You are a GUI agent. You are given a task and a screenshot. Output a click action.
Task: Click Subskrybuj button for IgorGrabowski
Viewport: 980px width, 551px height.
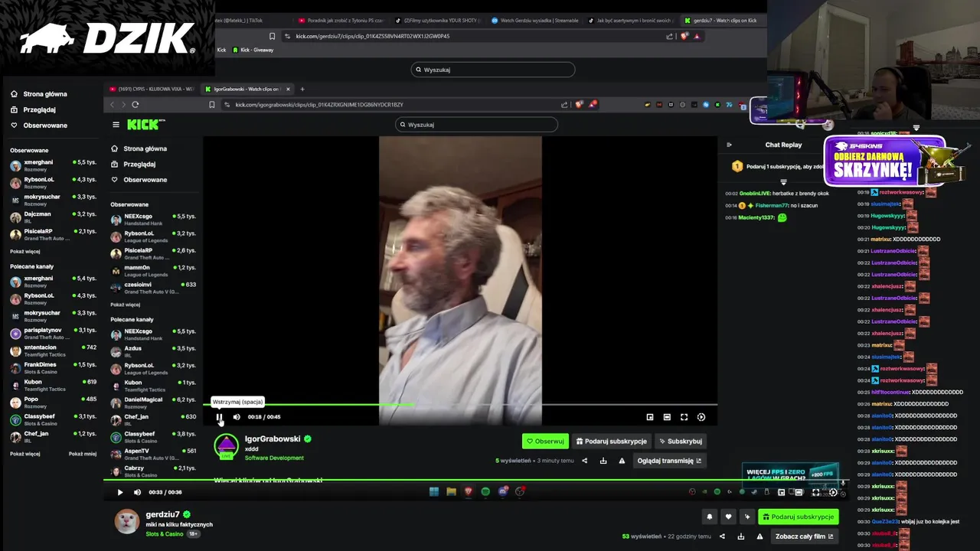click(x=681, y=442)
